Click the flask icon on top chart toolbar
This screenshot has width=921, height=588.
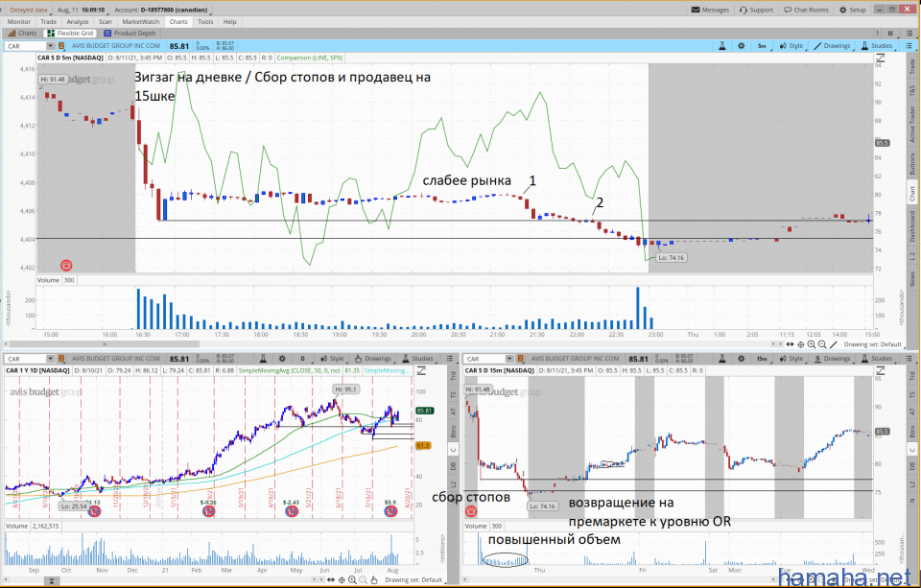click(721, 46)
